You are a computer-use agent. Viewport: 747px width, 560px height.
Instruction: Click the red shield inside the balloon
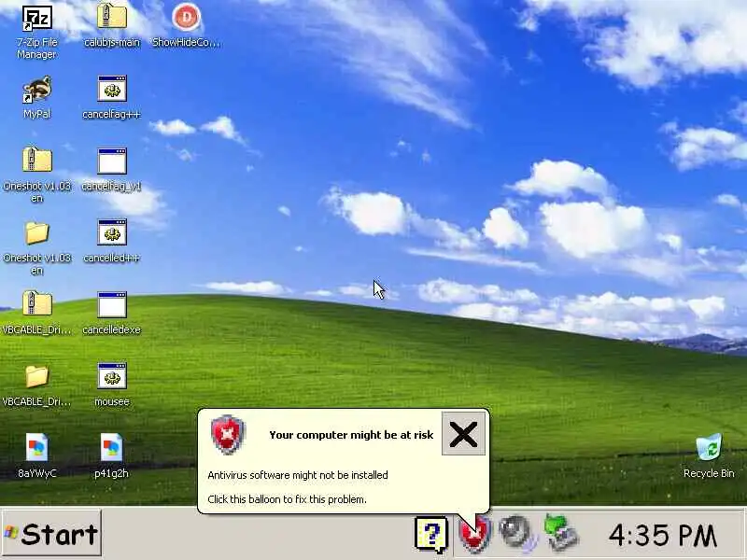click(228, 434)
